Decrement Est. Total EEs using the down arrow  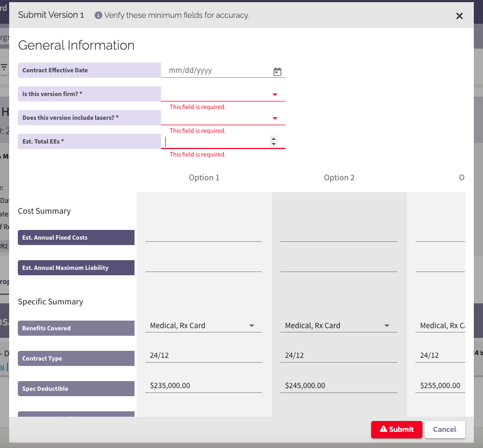274,144
